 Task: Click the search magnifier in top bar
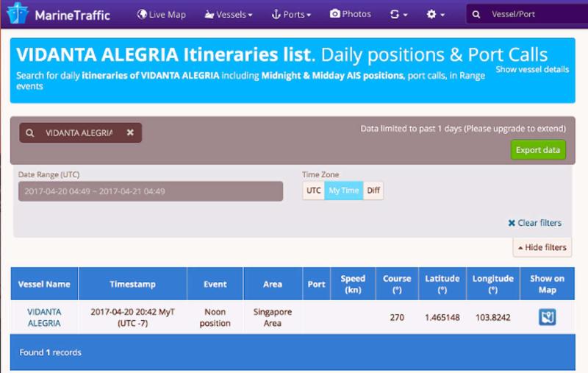coord(477,15)
